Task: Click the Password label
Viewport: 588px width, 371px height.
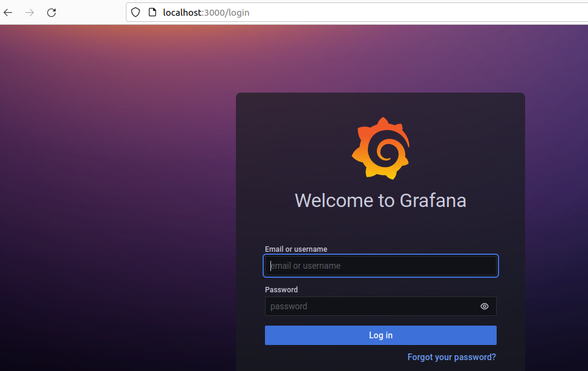Action: pos(281,289)
